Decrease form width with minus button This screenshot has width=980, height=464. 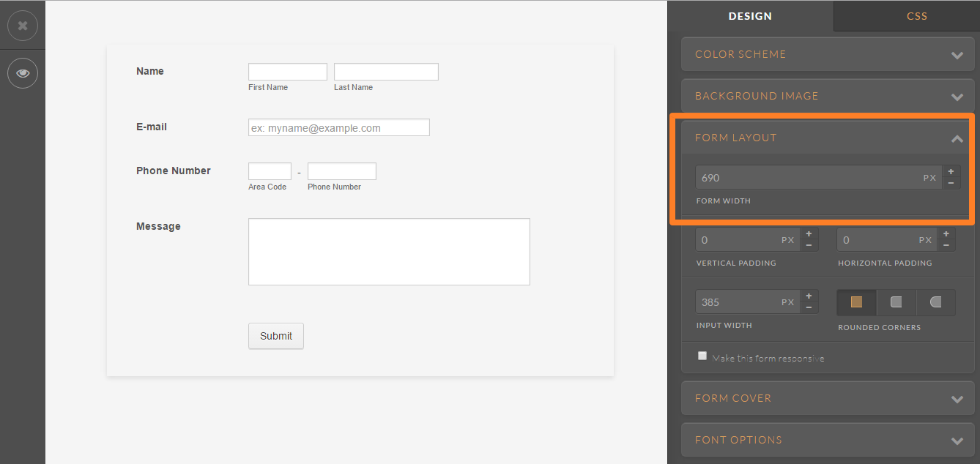951,183
